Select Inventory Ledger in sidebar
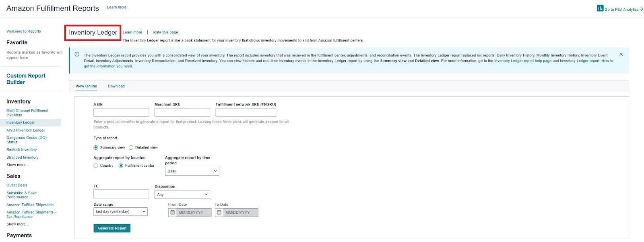The image size is (644, 242). [21, 122]
